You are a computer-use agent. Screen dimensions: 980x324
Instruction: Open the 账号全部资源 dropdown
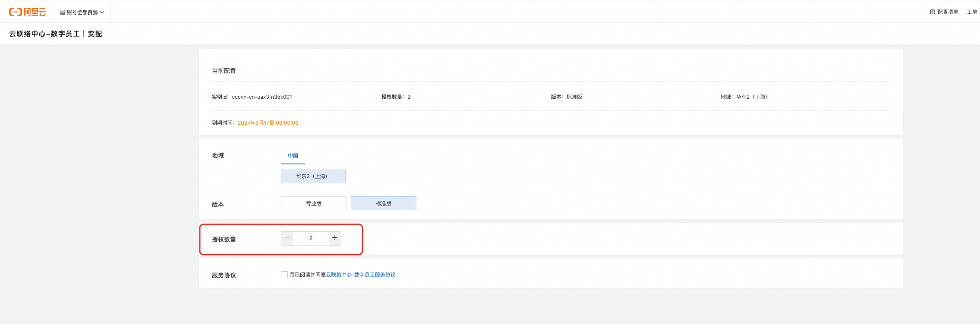coord(82,13)
